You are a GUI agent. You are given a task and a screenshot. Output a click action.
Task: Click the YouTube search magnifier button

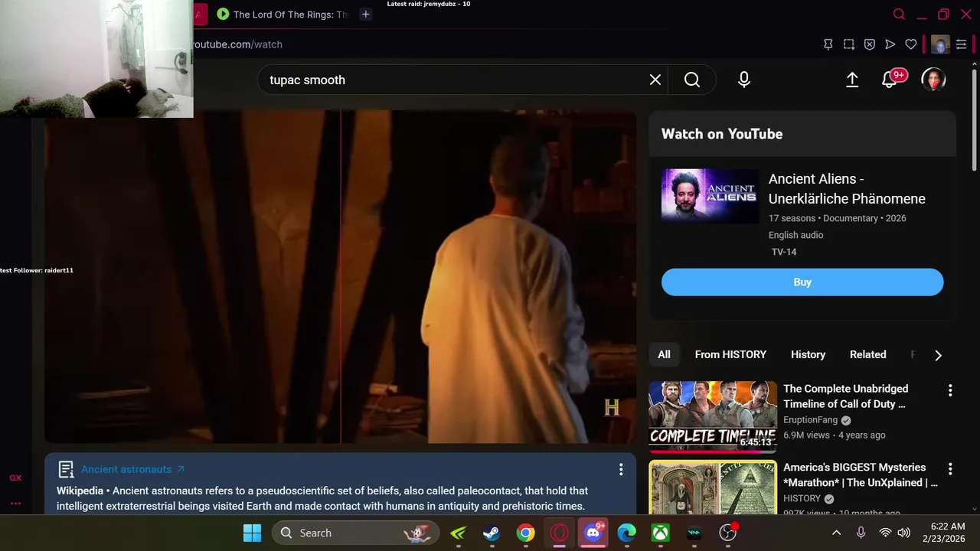pyautogui.click(x=692, y=80)
